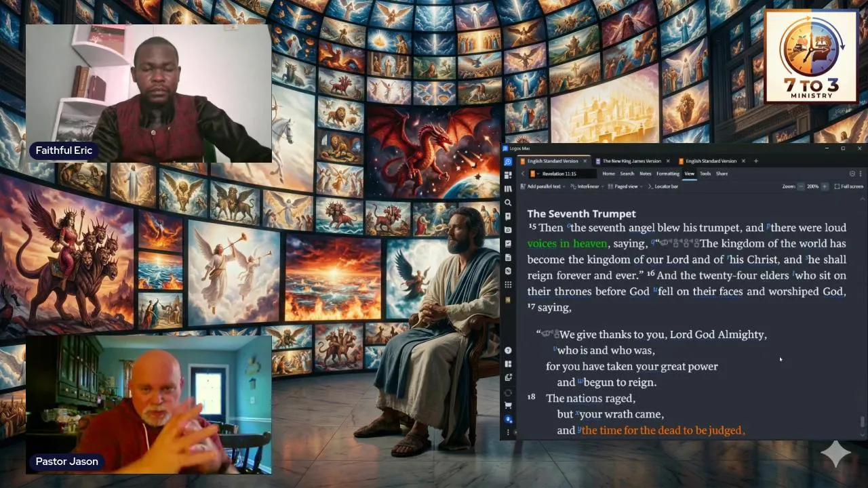The width and height of the screenshot is (868, 488).
Task: Click the Faithful Eric video thumbnail
Action: coord(149,94)
